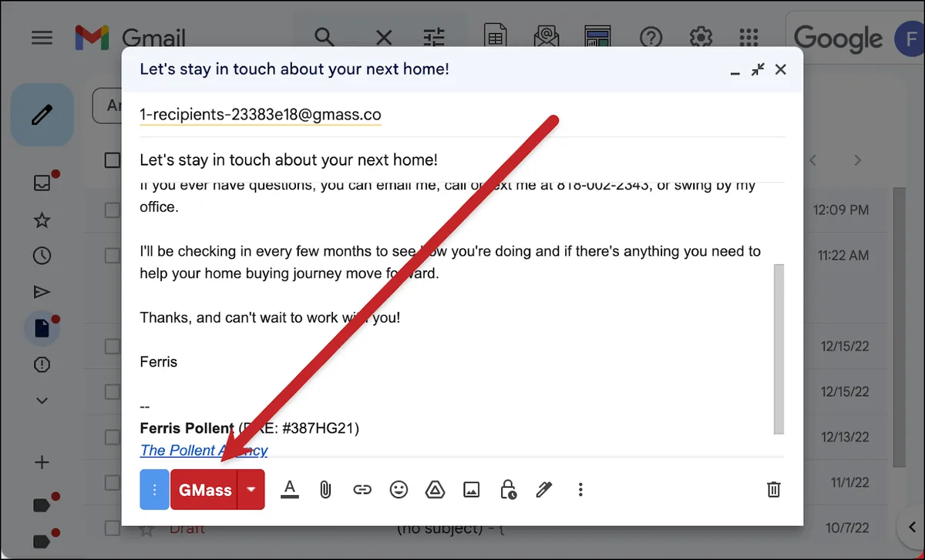Open Inbox icon in Gmail sidebar
Image resolution: width=925 pixels, height=560 pixels.
42,183
